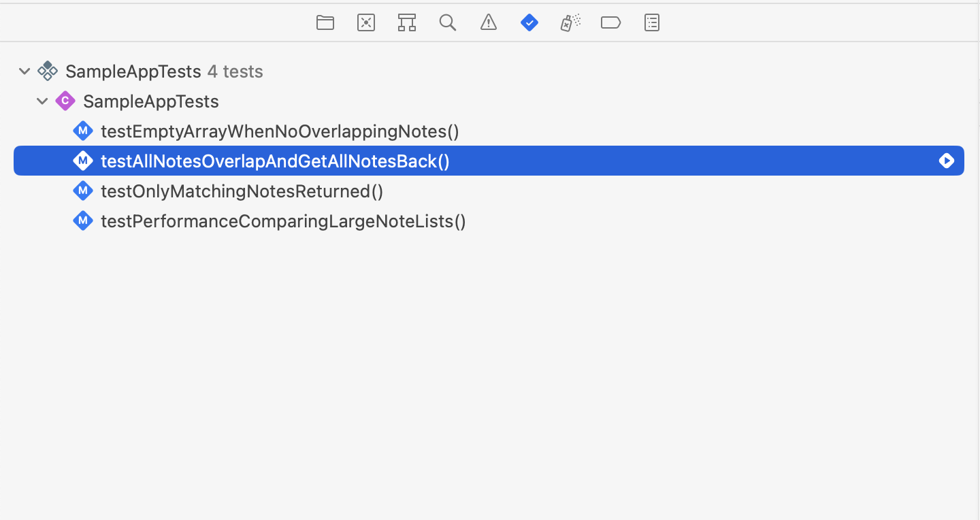980x520 pixels.
Task: Open the Debug navigator spray icon
Action: pyautogui.click(x=570, y=22)
